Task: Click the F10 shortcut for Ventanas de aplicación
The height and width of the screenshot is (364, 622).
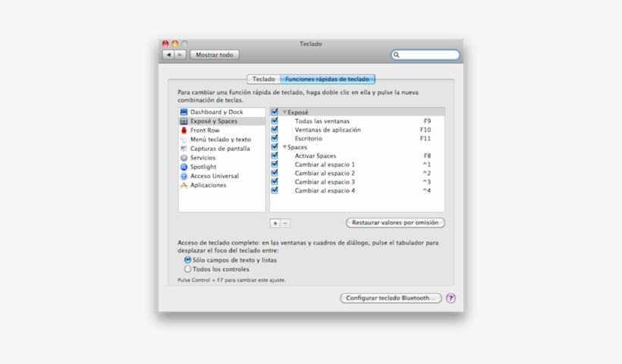Action: (x=426, y=130)
